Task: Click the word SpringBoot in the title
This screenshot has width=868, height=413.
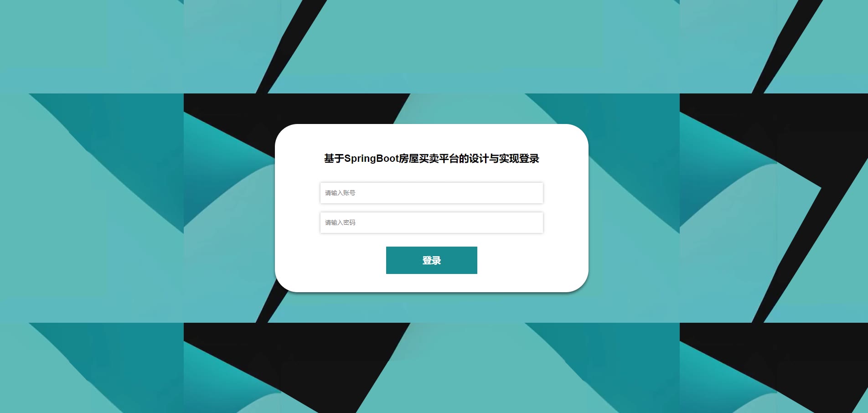Action: (x=372, y=159)
